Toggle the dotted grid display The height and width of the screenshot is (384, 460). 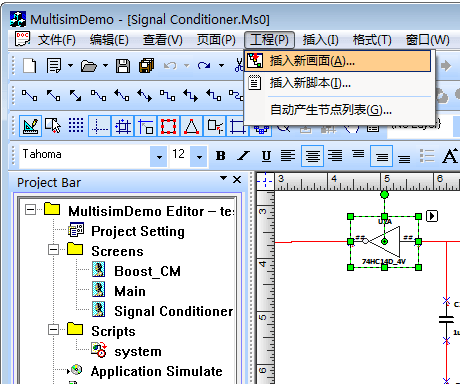[76, 126]
